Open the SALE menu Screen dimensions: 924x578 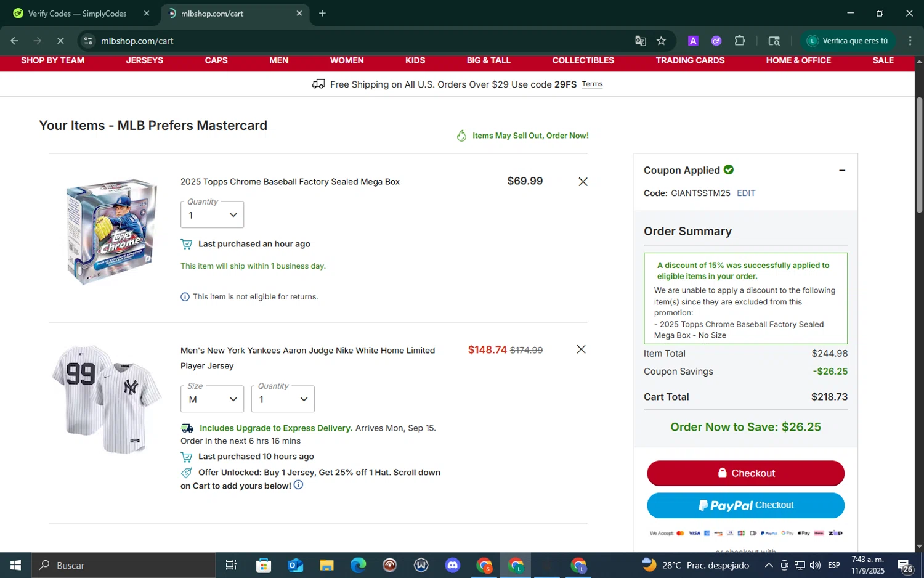pos(883,60)
